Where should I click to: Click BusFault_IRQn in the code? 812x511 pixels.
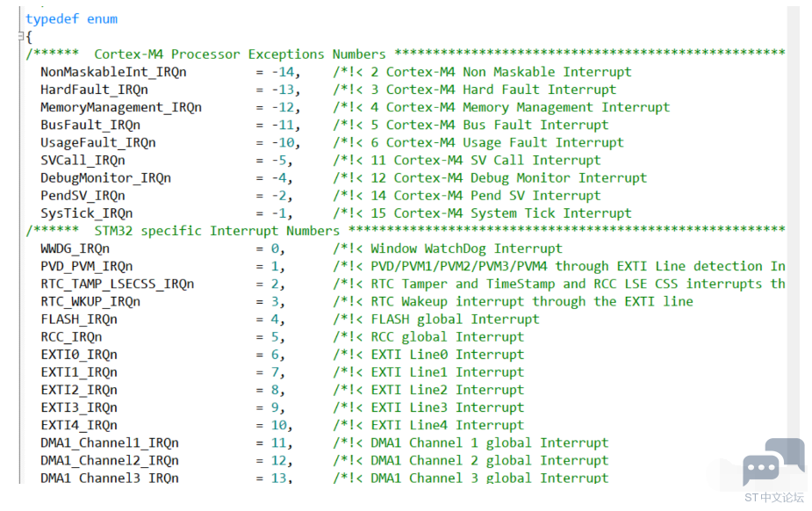[x=90, y=125]
